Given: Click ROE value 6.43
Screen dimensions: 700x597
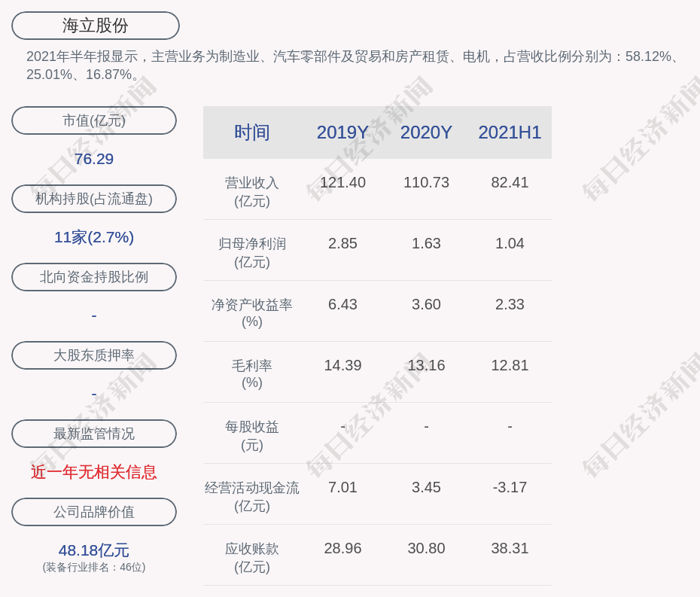Looking at the screenshot, I should click(x=342, y=305).
